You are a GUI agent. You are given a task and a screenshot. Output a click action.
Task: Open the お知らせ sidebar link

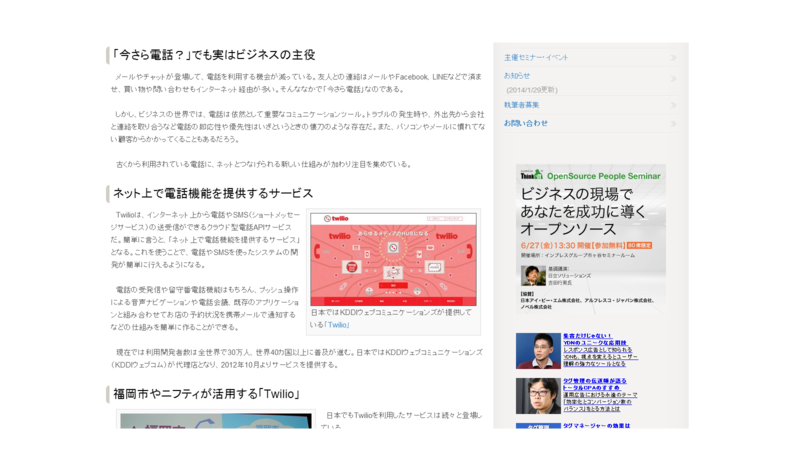pos(517,76)
